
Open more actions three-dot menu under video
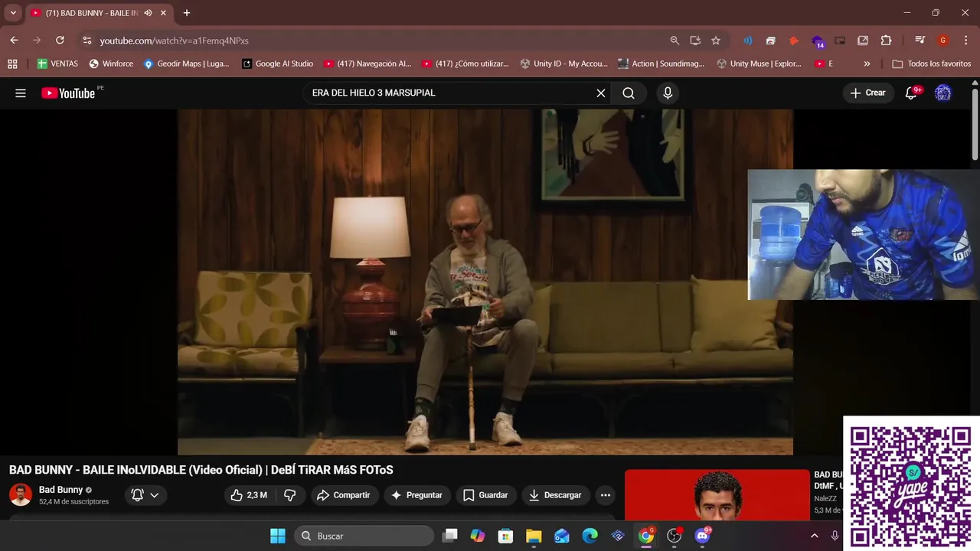(x=606, y=495)
